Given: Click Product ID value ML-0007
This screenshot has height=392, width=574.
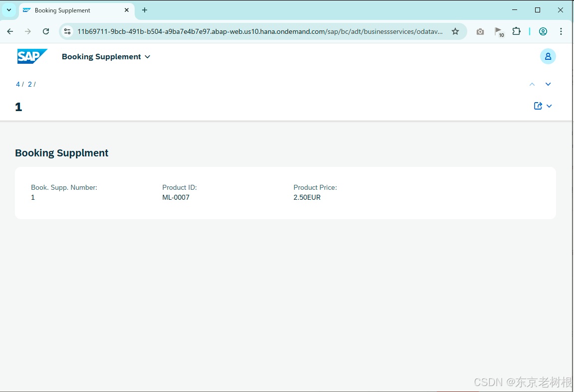Looking at the screenshot, I should (176, 197).
